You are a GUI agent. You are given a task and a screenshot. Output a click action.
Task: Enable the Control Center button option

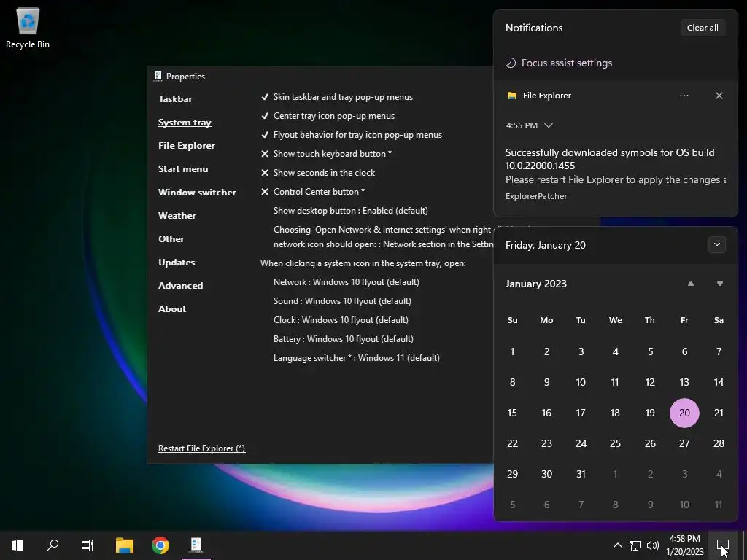[313, 192]
